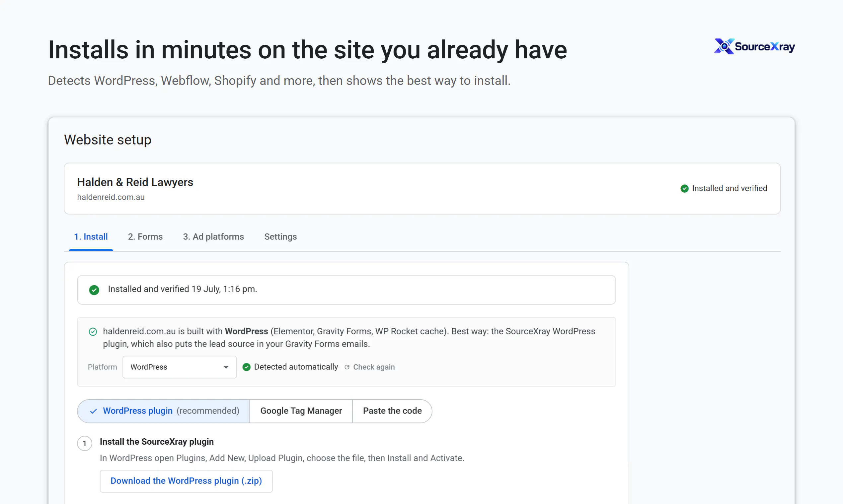The image size is (843, 504).
Task: Choose Google Tag Manager install method
Action: coord(301,411)
